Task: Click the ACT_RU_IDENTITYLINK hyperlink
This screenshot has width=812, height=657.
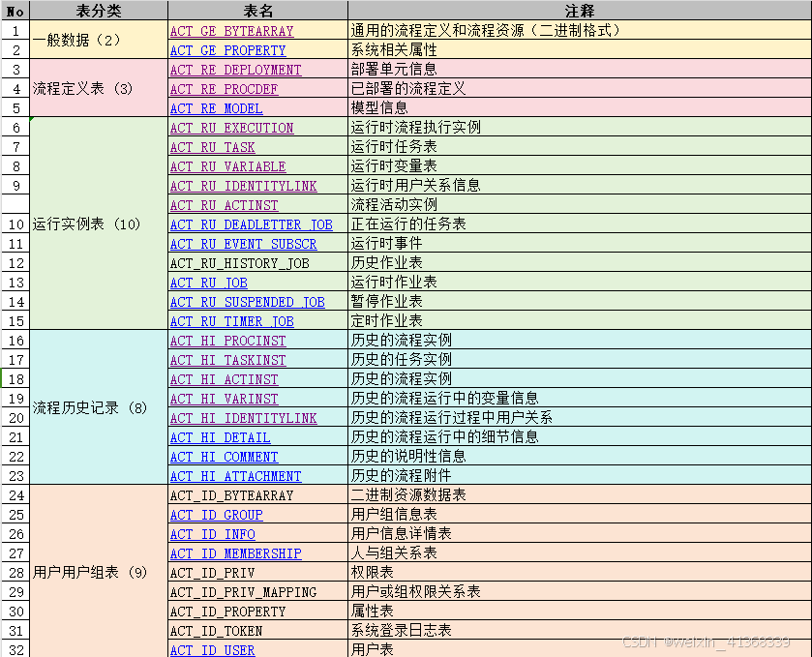Action: tap(243, 186)
